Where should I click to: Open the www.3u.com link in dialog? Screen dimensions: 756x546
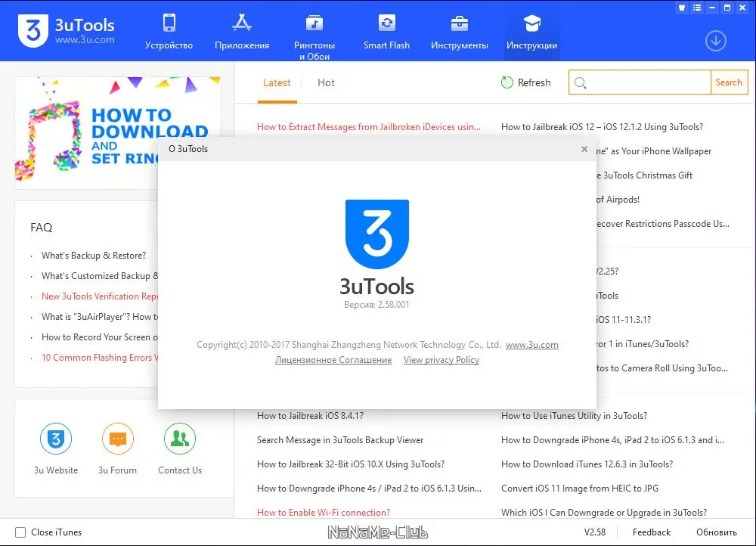[531, 345]
